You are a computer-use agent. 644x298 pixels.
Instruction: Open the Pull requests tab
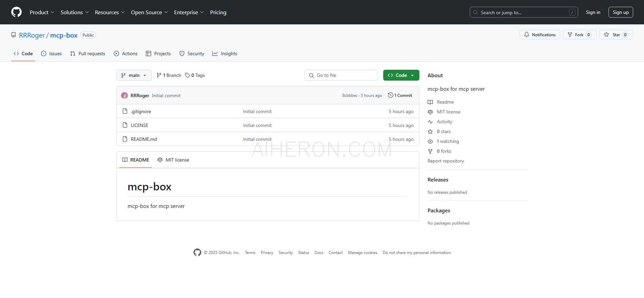coord(88,54)
